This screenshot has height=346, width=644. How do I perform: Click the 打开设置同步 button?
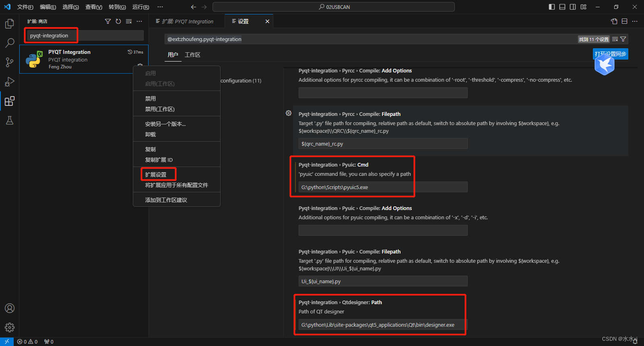pos(611,54)
